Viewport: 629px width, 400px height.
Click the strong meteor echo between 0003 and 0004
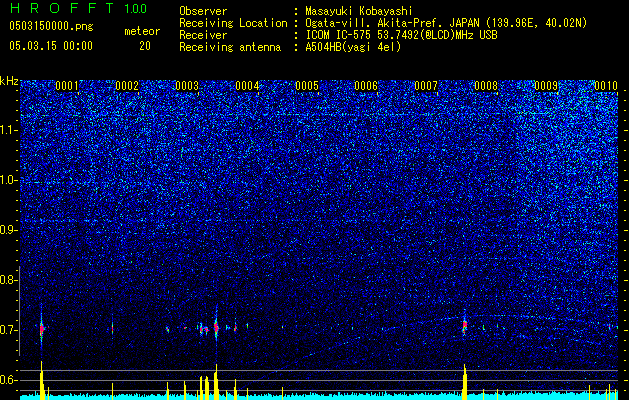[x=216, y=327]
